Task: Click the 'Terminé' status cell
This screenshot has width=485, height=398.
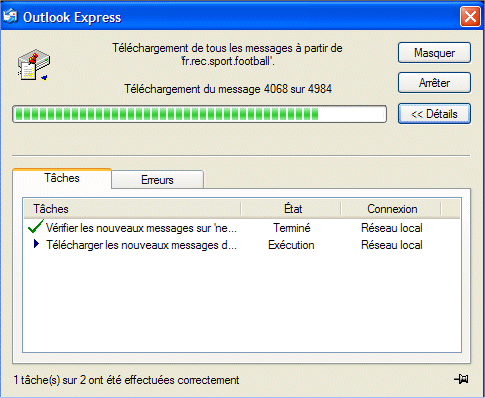Action: [292, 228]
